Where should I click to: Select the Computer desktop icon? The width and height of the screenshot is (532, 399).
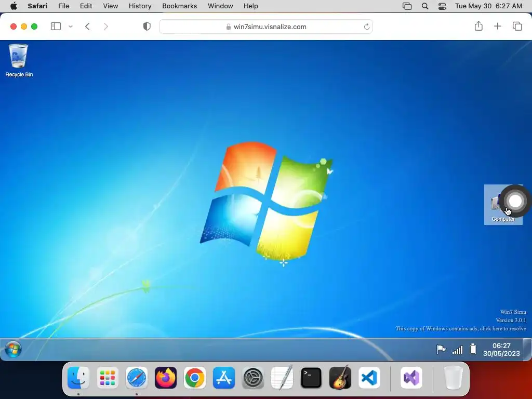503,205
